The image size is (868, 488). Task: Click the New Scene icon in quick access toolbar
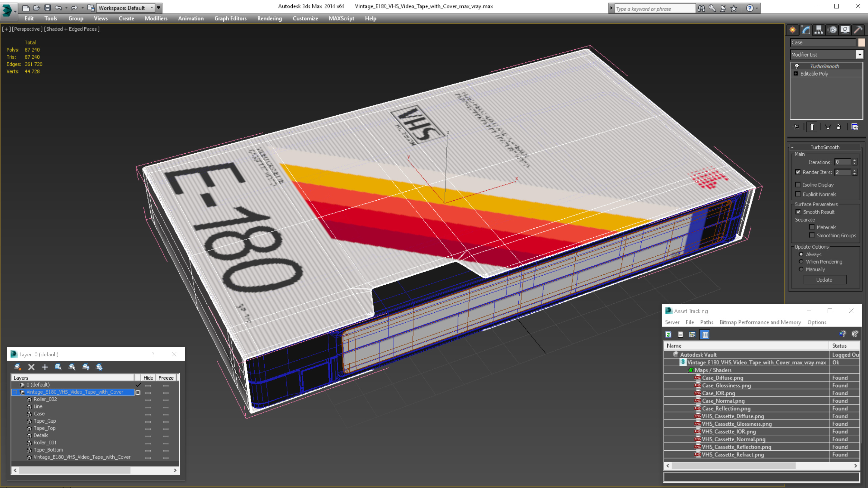pos(26,8)
